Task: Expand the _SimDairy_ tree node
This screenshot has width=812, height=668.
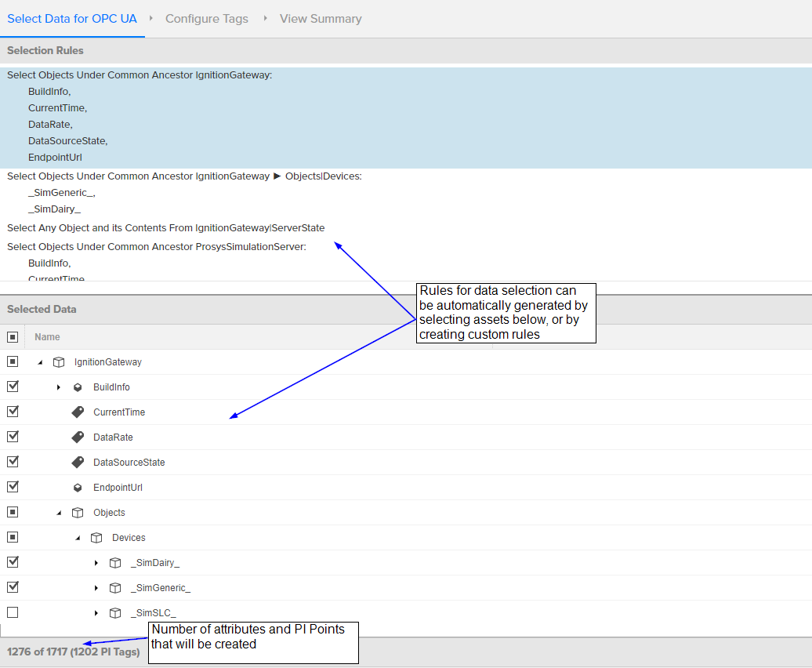Action: pos(96,563)
